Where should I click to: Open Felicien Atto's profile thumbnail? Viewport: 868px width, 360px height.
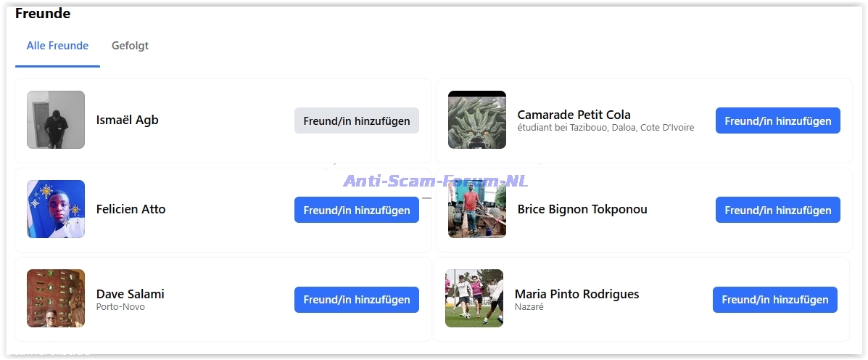(56, 209)
